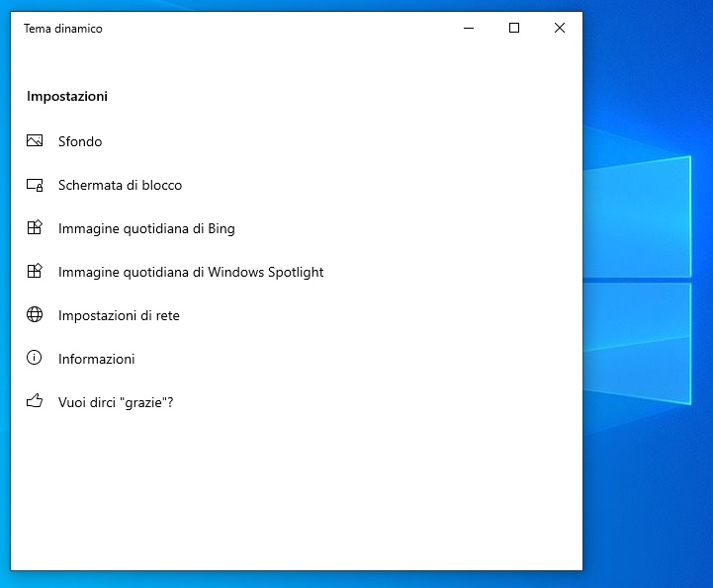The image size is (713, 588).
Task: Maximize the Tema dinamico window
Action: pyautogui.click(x=514, y=29)
